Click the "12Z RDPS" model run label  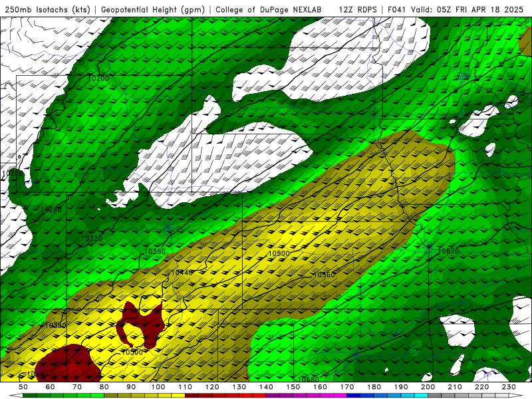pyautogui.click(x=358, y=9)
